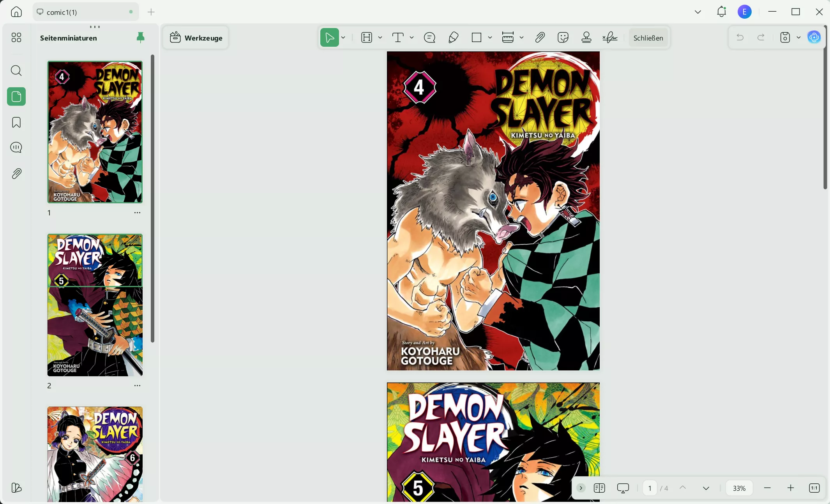Open the sticker tool
Viewport: 830px width, 504px height.
(563, 37)
